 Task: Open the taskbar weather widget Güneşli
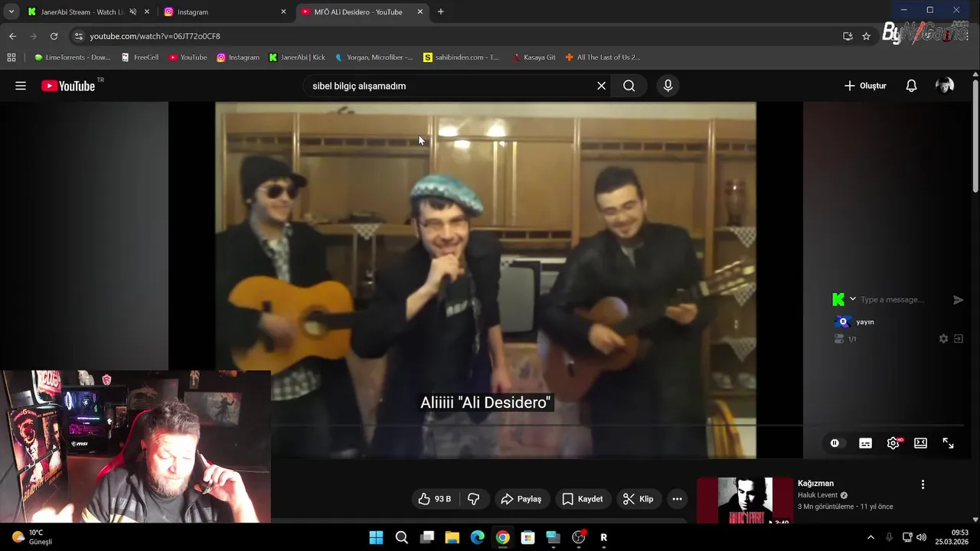point(32,537)
